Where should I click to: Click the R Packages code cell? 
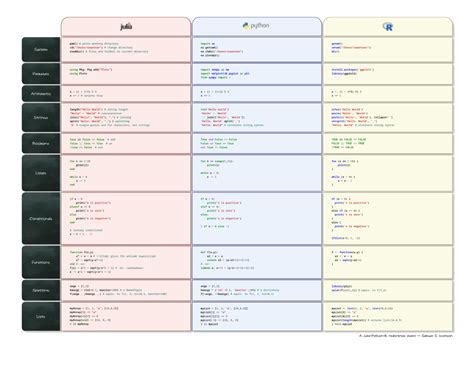388,73
